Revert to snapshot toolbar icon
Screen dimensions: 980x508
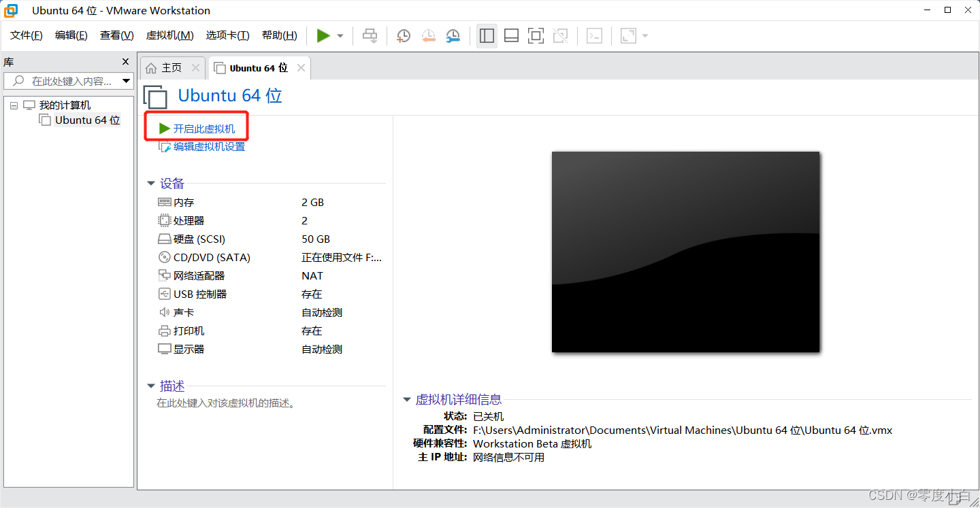click(x=428, y=36)
